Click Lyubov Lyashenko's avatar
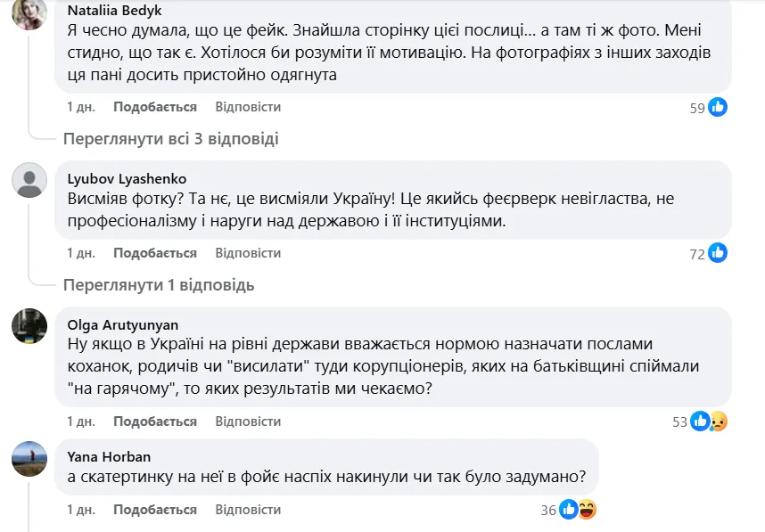Screen dimensions: 765x532 pyautogui.click(x=31, y=180)
